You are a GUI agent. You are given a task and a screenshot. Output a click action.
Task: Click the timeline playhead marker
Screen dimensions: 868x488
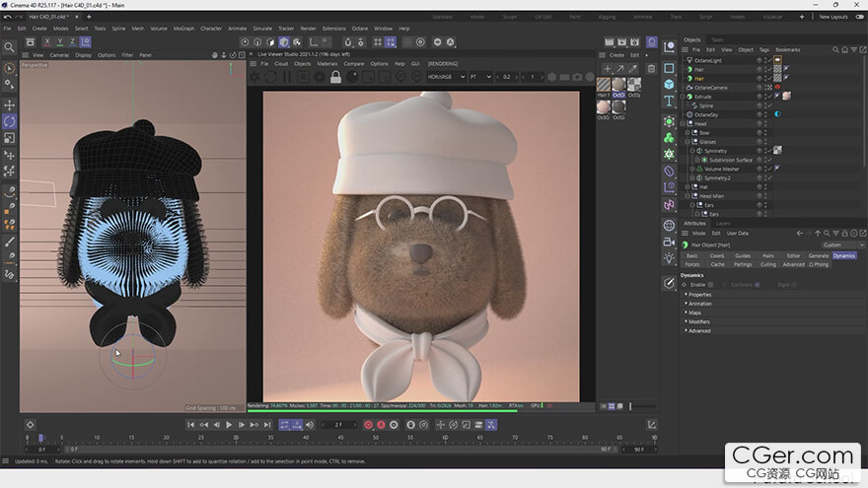point(41,438)
